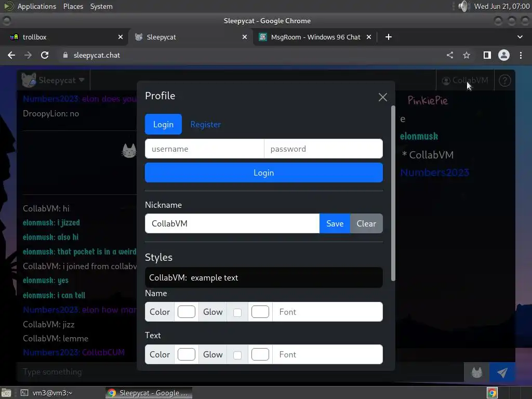
Task: Select * CollabVM in the user list
Action: pyautogui.click(x=428, y=155)
